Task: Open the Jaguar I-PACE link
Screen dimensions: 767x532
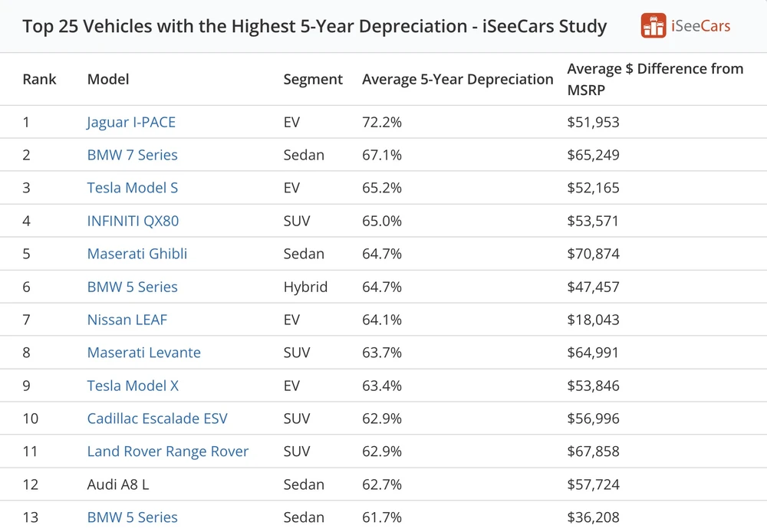Action: pos(131,122)
